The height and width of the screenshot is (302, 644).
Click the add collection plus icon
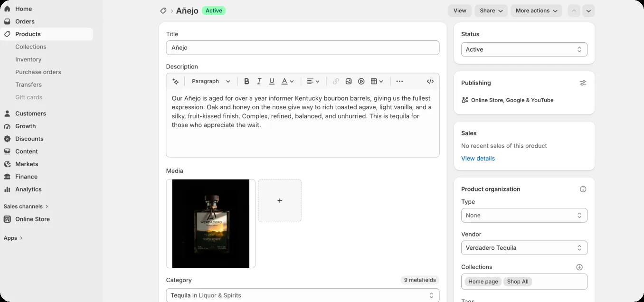pos(579,267)
